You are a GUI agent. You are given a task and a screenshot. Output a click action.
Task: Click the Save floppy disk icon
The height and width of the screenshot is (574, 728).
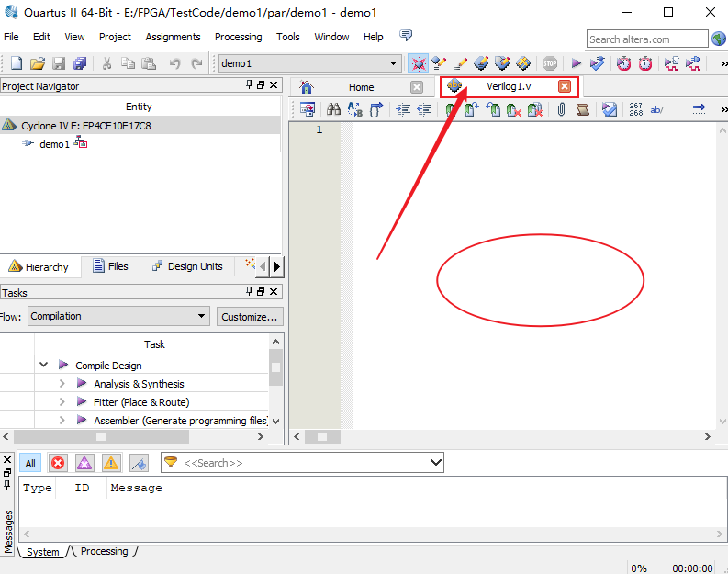click(x=59, y=63)
